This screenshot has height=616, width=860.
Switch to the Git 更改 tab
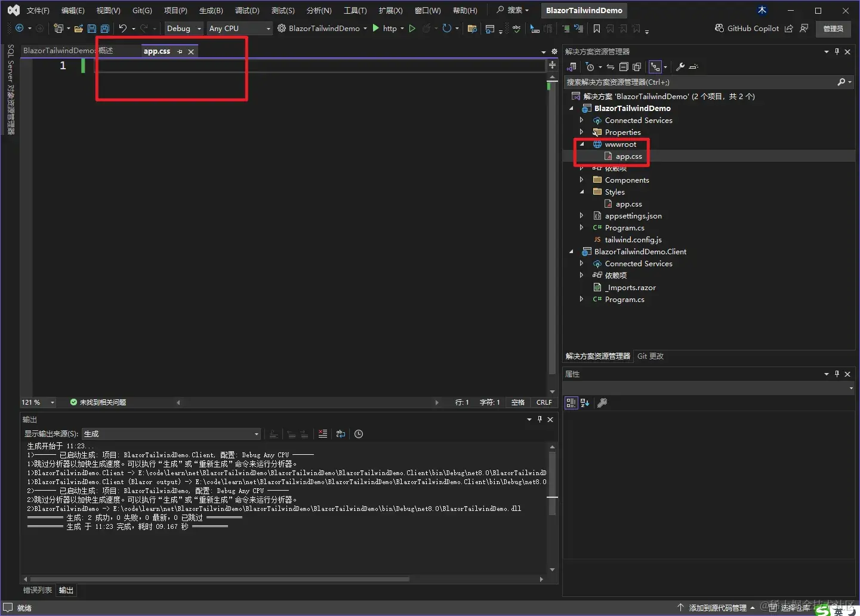point(651,356)
